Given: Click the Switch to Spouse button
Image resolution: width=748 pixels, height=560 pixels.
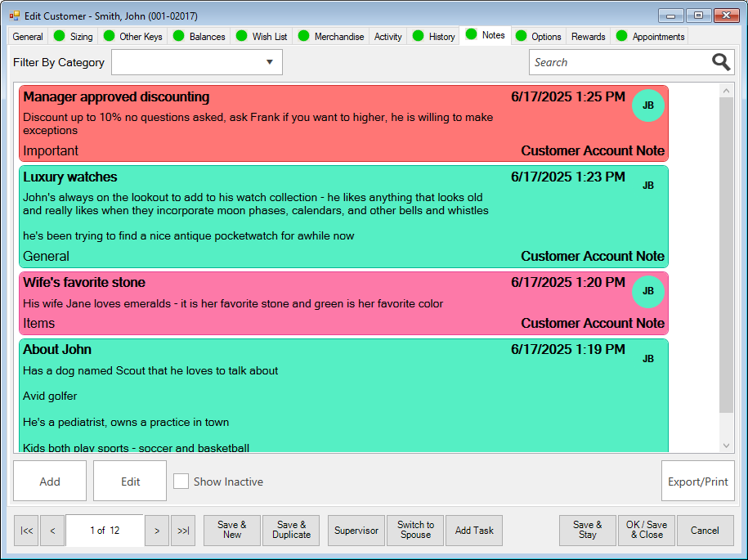Looking at the screenshot, I should click(x=415, y=531).
